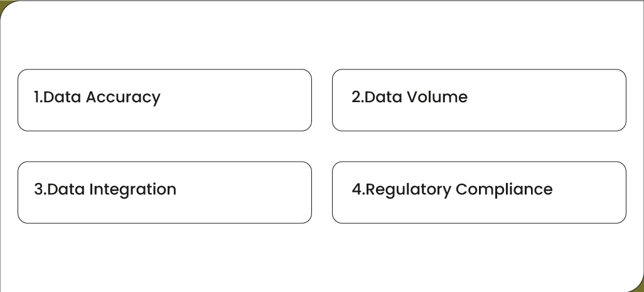This screenshot has width=644, height=292.
Task: Click empty right side of Data Volume card
Action: (565, 100)
